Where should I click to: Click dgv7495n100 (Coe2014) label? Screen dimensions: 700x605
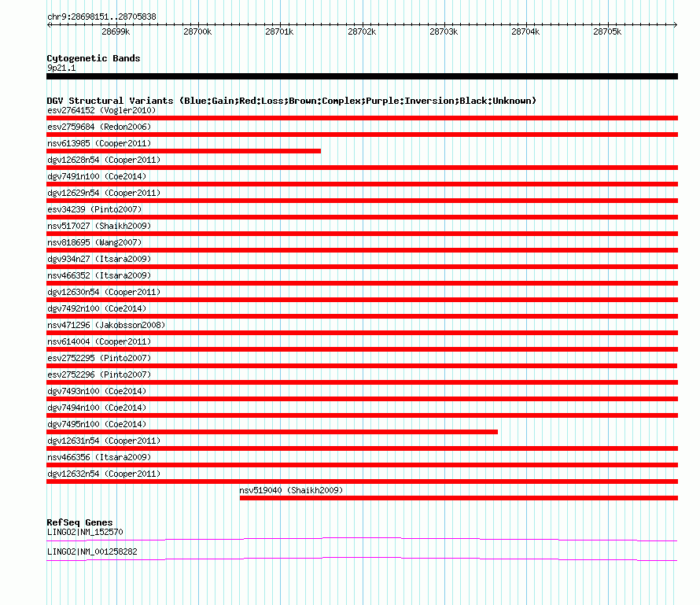(97, 424)
